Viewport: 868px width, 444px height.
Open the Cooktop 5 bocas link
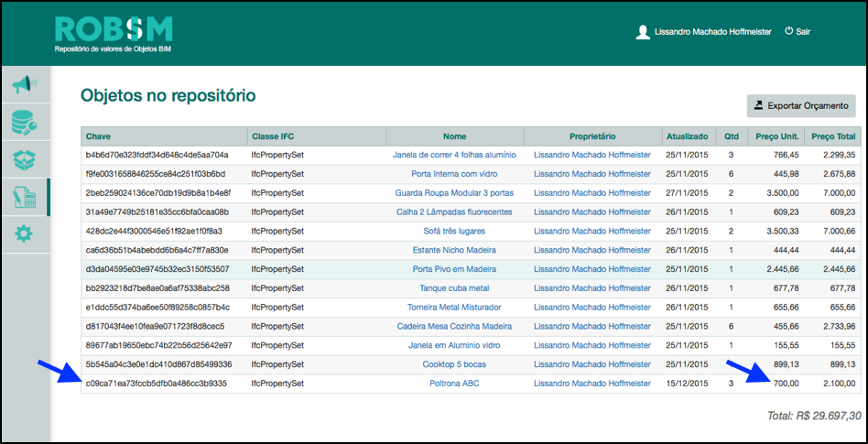tap(454, 364)
